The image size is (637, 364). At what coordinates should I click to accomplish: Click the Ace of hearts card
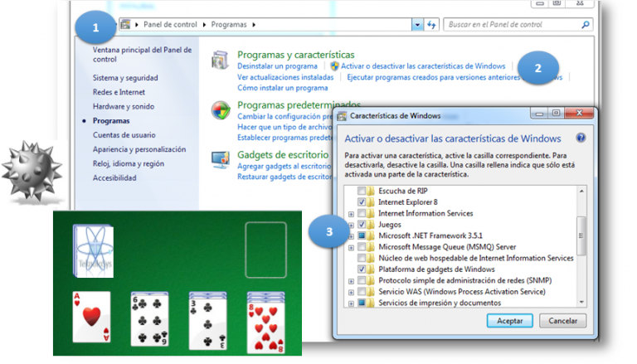coord(91,317)
